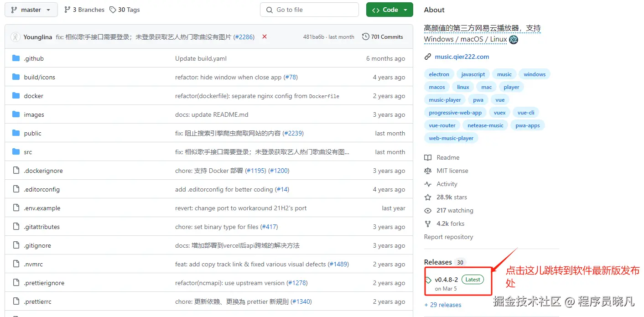This screenshot has width=644, height=317.
Task: Select the vuex topic tag
Action: (x=499, y=113)
